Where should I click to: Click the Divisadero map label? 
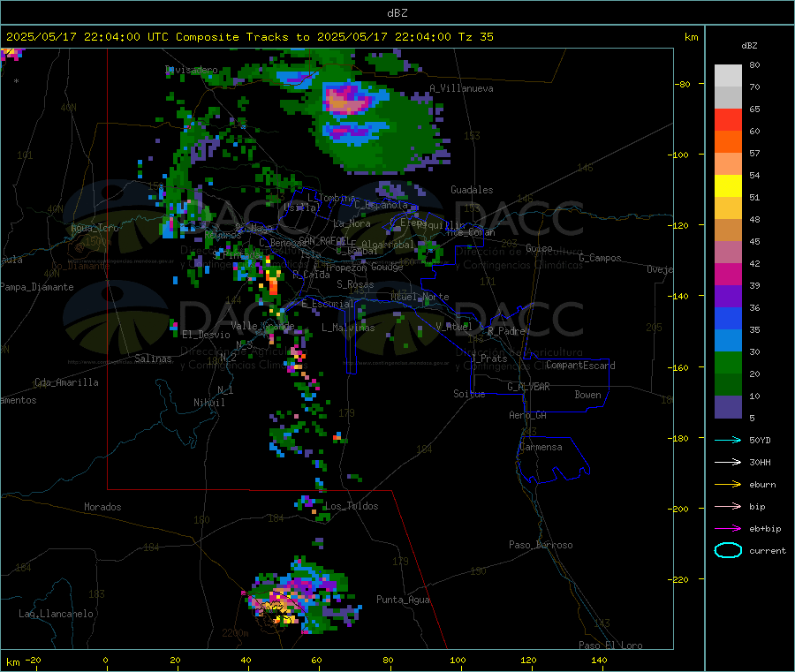[192, 70]
